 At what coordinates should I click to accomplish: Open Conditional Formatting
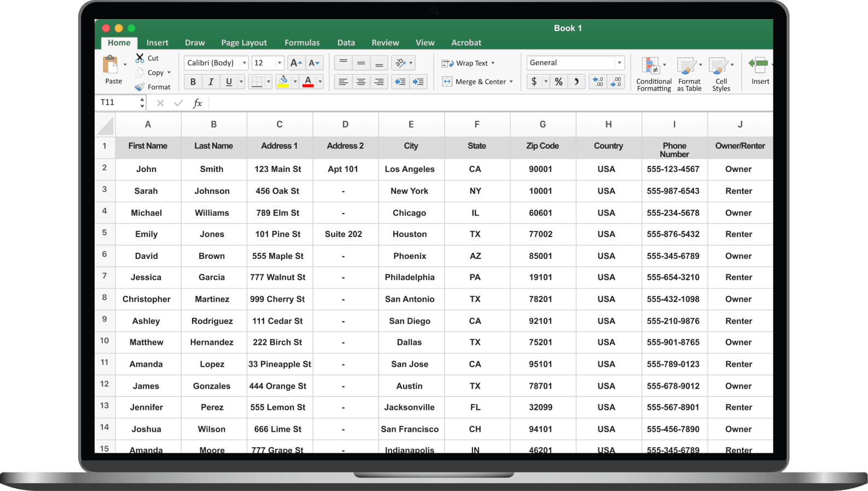coord(654,74)
